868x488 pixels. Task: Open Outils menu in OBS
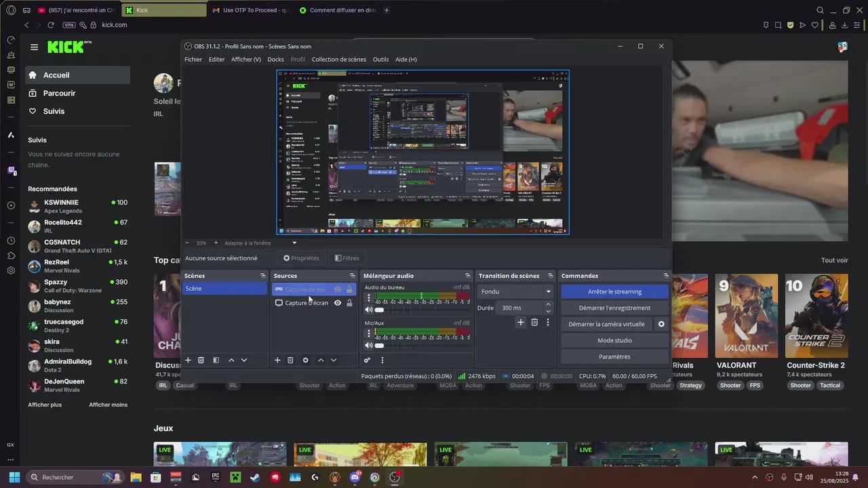(x=380, y=60)
